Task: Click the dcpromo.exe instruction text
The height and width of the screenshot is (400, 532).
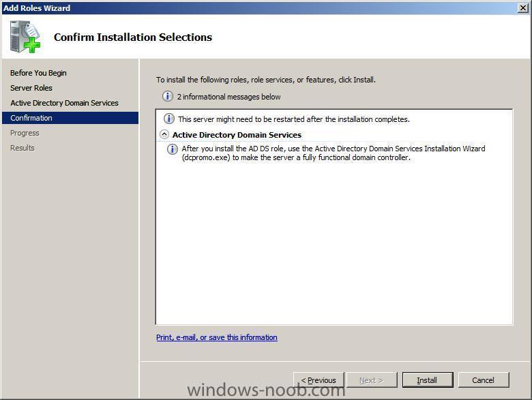Action: tap(333, 153)
